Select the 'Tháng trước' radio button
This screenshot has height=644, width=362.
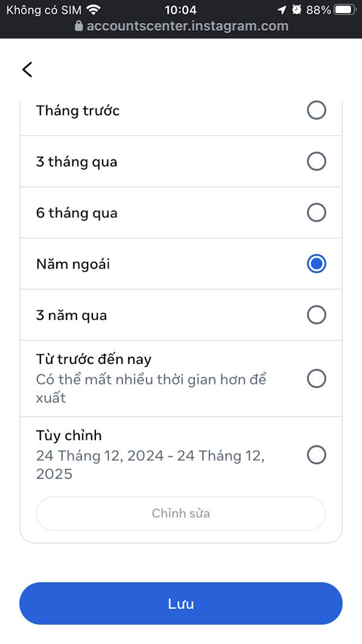(316, 110)
